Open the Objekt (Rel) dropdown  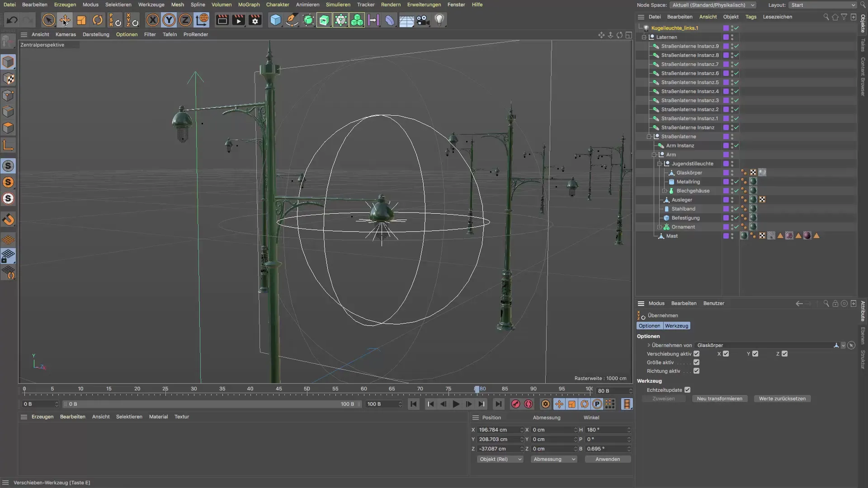point(500,459)
